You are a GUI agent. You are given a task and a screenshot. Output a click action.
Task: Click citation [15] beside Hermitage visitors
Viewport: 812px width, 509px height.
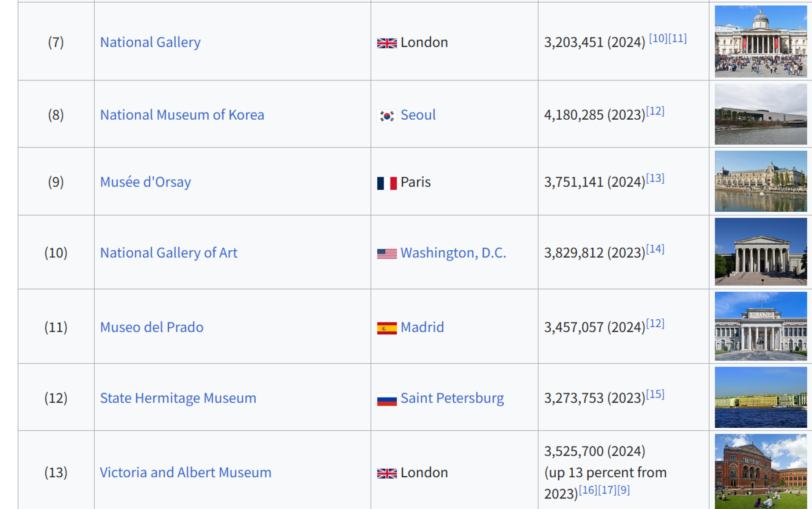tap(655, 394)
